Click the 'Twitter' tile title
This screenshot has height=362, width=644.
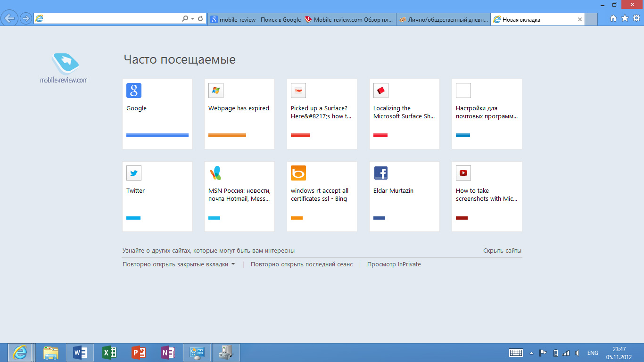click(x=136, y=191)
